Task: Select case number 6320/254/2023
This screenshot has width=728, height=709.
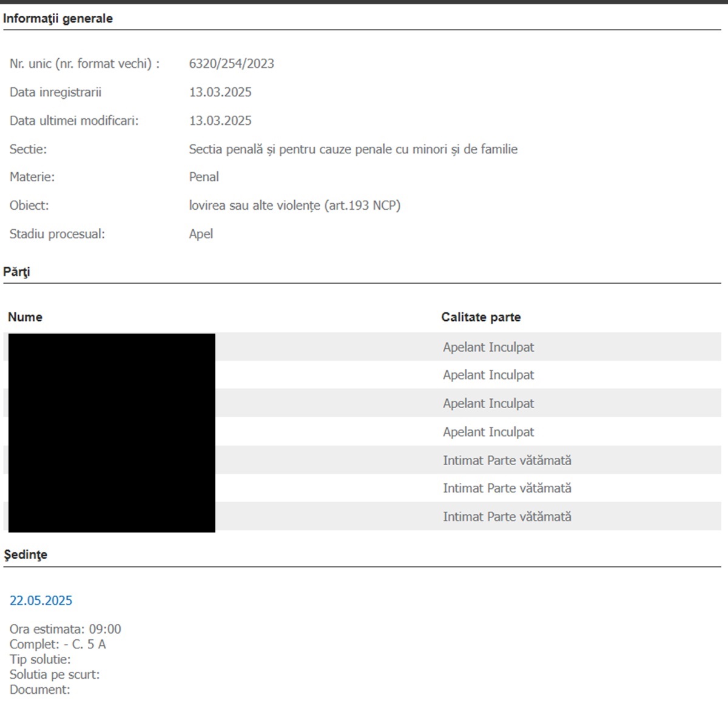Action: (232, 64)
